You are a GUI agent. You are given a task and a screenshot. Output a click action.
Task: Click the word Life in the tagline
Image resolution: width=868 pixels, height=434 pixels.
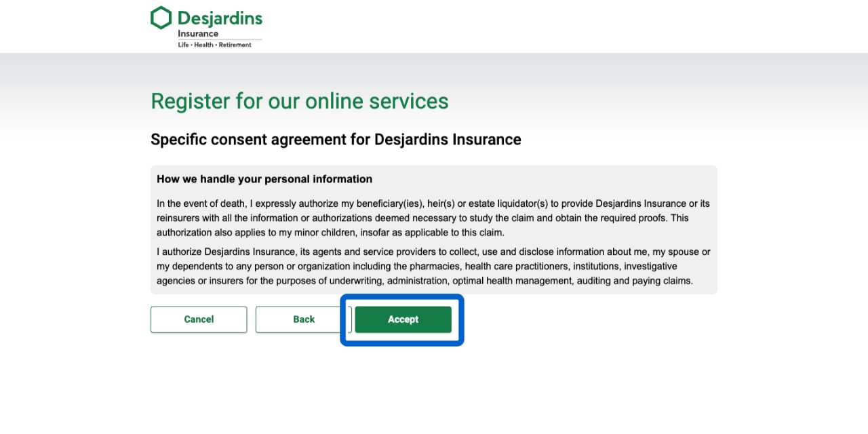pos(183,45)
